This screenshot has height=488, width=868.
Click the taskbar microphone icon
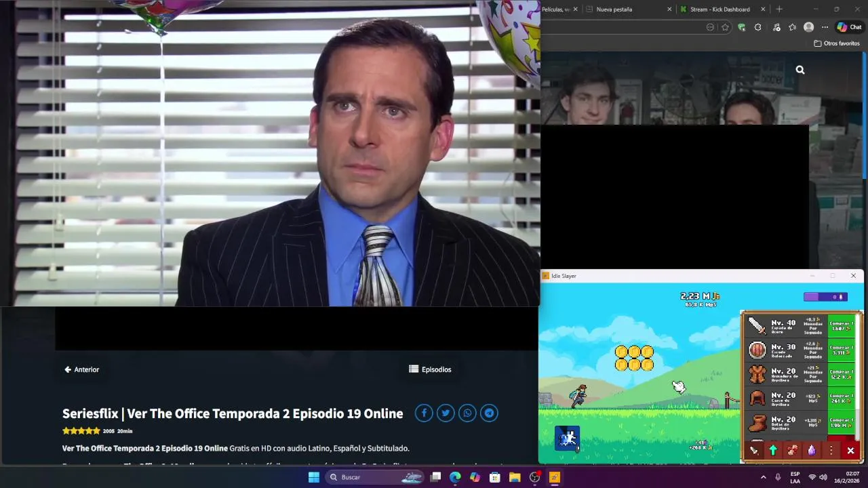778,477
